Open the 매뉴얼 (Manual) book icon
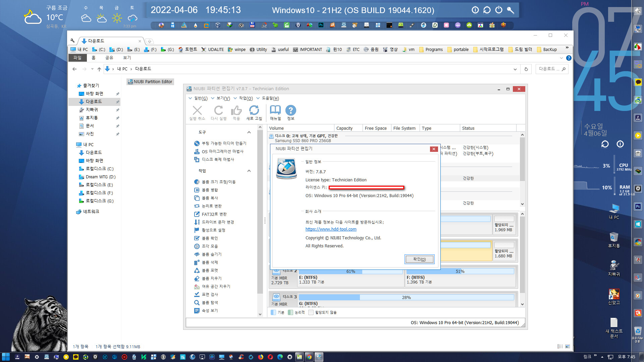The image size is (644, 362). [275, 113]
